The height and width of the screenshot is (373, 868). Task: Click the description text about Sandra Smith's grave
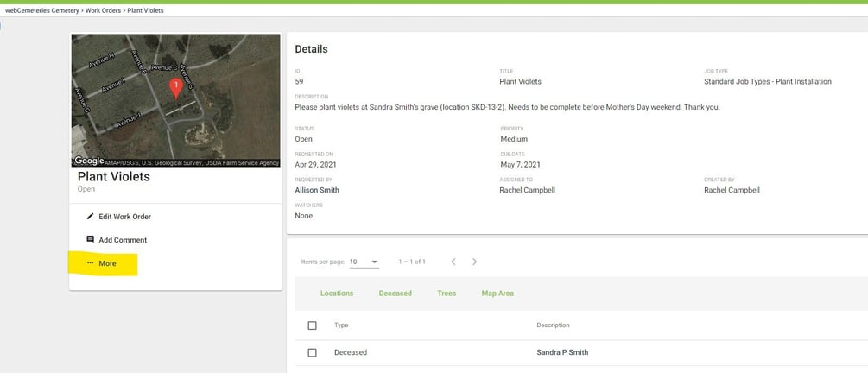pyautogui.click(x=507, y=107)
